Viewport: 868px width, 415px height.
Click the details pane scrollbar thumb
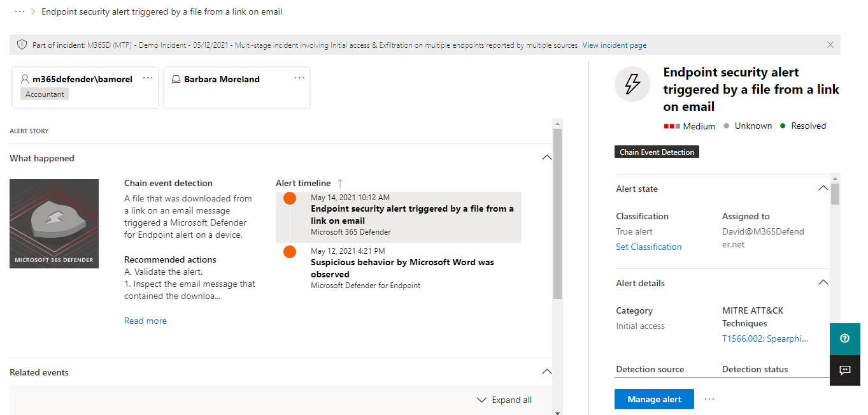coord(836,194)
